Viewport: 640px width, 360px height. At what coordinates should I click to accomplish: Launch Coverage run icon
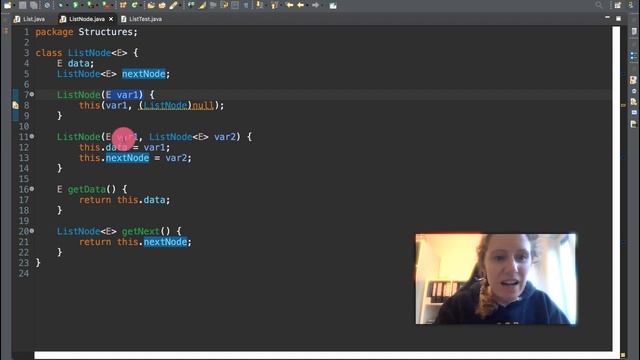tap(90, 5)
